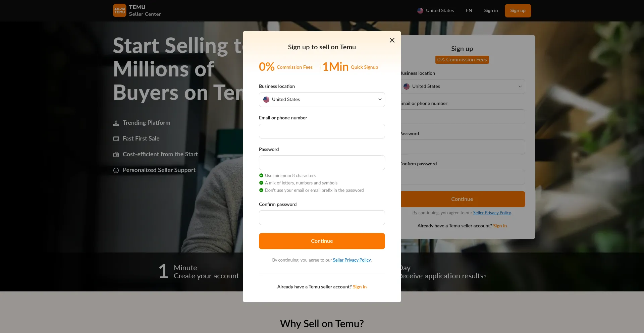Click the Trending Platform icon
This screenshot has height=333, width=644.
pos(116,123)
